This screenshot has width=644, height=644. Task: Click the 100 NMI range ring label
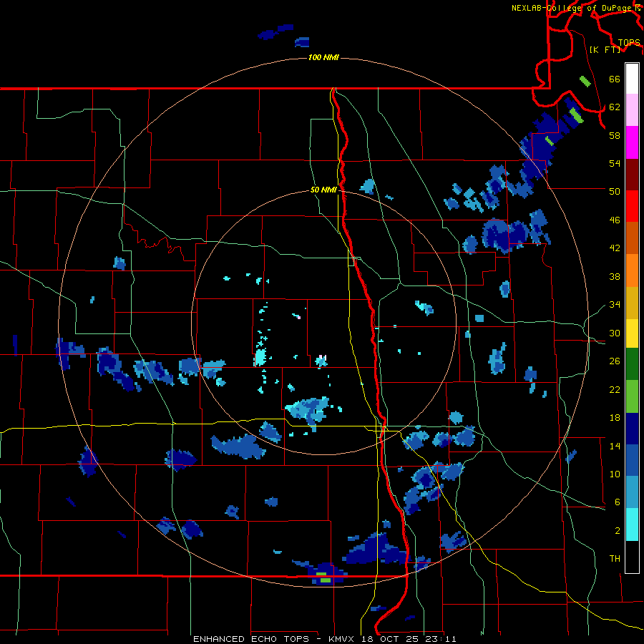pyautogui.click(x=323, y=57)
